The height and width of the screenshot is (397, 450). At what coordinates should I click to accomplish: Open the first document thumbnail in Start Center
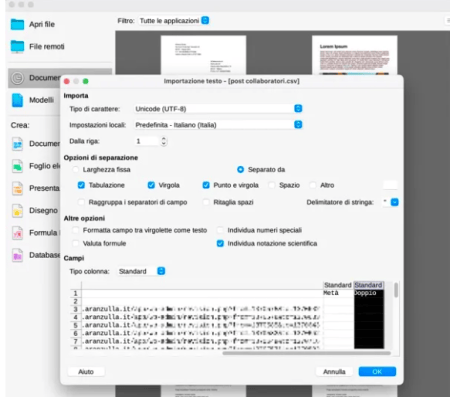coord(203,55)
